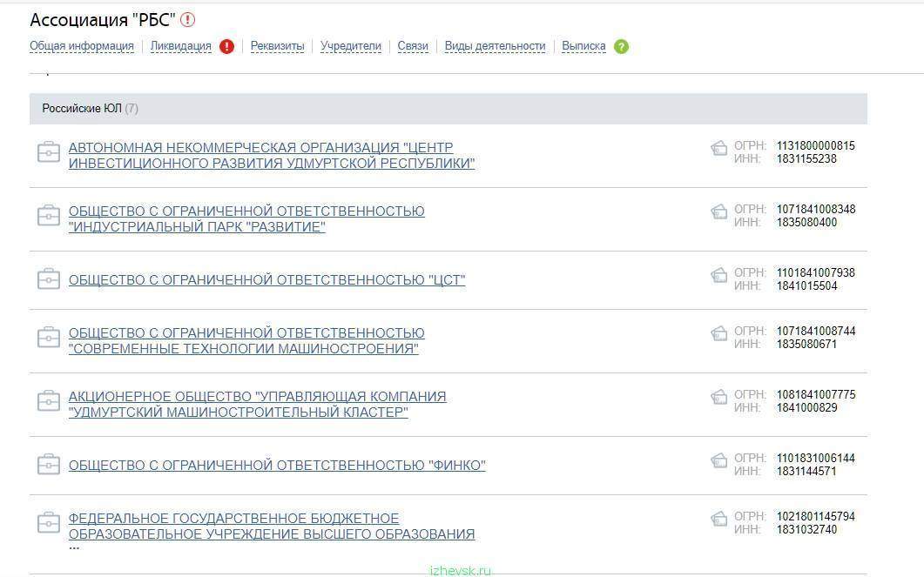Click the tag icon beside ОГРН 1131800000815
This screenshot has height=577, width=924.
pyautogui.click(x=719, y=148)
